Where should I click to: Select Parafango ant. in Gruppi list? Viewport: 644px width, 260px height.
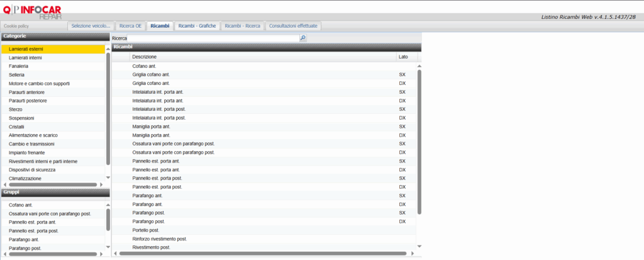tap(53, 239)
